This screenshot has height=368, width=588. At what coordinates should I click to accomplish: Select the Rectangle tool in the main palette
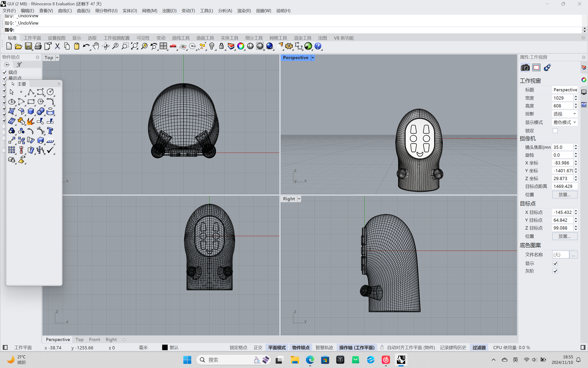(x=31, y=102)
